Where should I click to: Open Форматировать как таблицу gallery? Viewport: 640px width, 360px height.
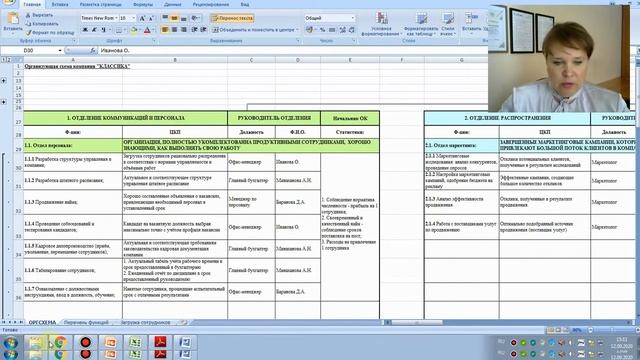421,24
